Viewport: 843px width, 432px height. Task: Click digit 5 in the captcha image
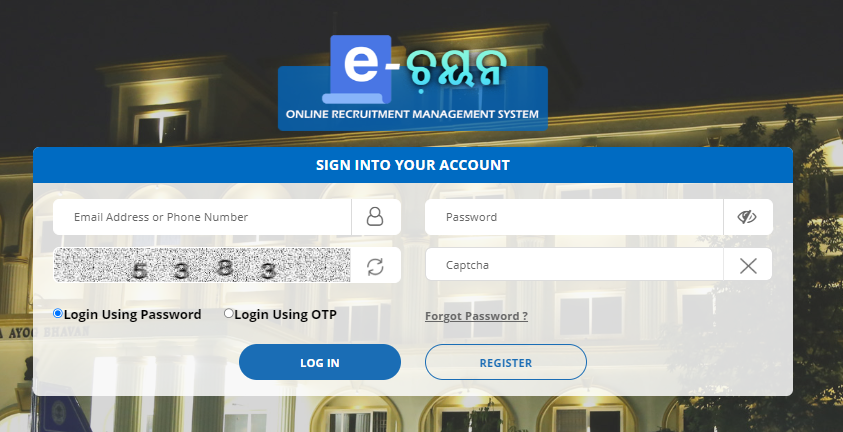[139, 271]
